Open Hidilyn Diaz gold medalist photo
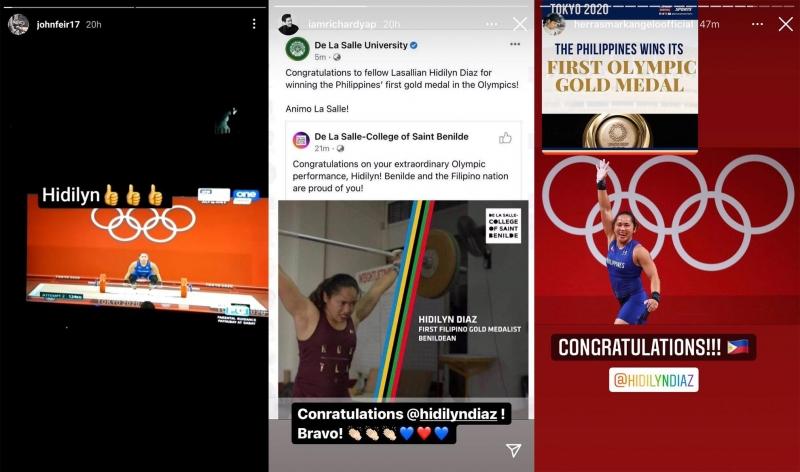800x472 pixels. [403, 299]
